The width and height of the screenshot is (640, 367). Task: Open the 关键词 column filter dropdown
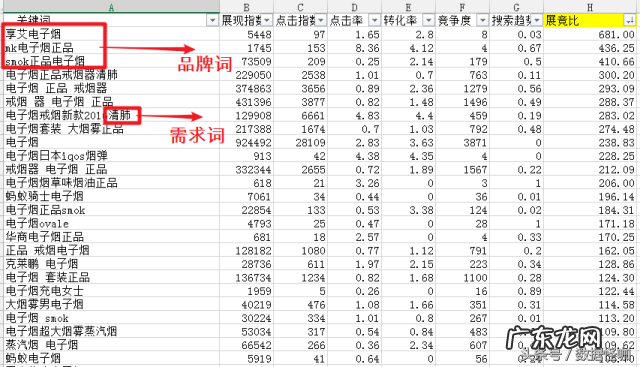tap(212, 20)
